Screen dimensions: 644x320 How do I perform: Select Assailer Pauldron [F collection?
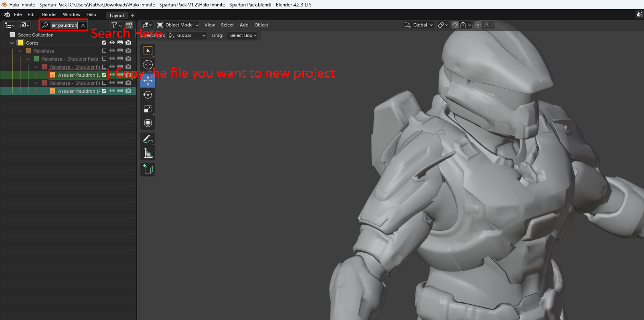(x=68, y=91)
